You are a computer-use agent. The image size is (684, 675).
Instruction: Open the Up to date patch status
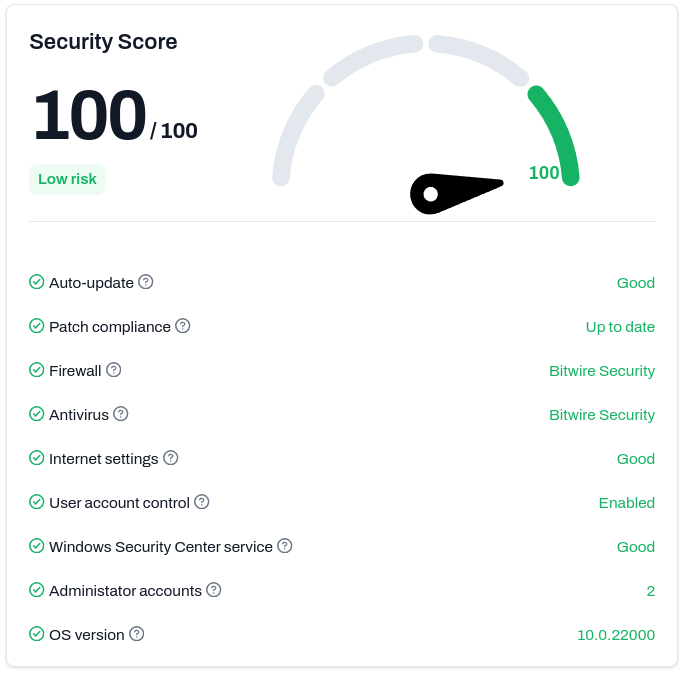click(620, 327)
